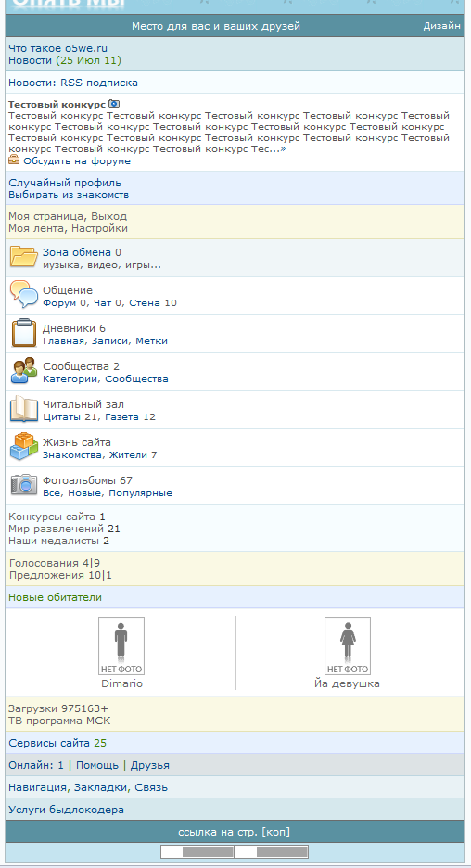Go to Случайный профиль
The image size is (471, 868).
tap(65, 183)
